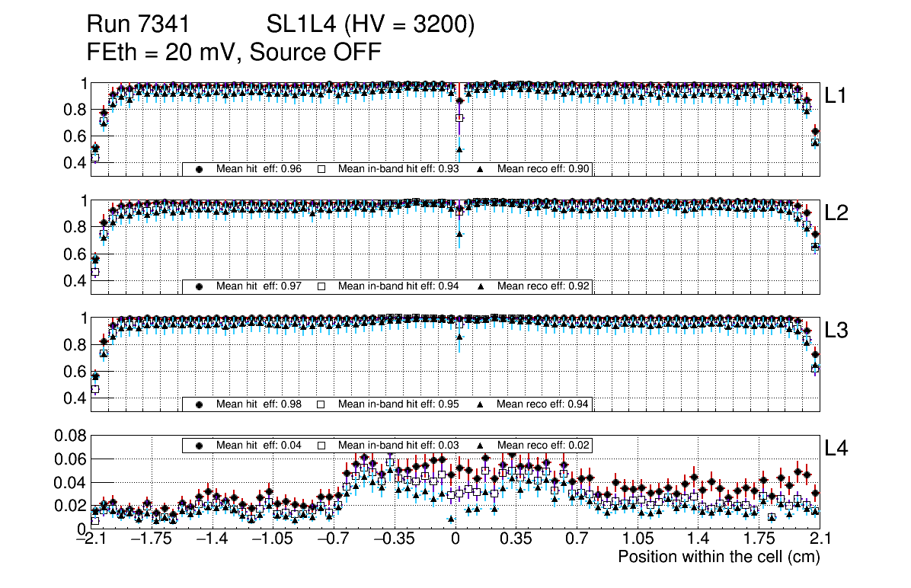The image size is (911, 588).
Task: Click 'FEth = 20 mV, Source OFF' subtitle
Action: (x=234, y=53)
